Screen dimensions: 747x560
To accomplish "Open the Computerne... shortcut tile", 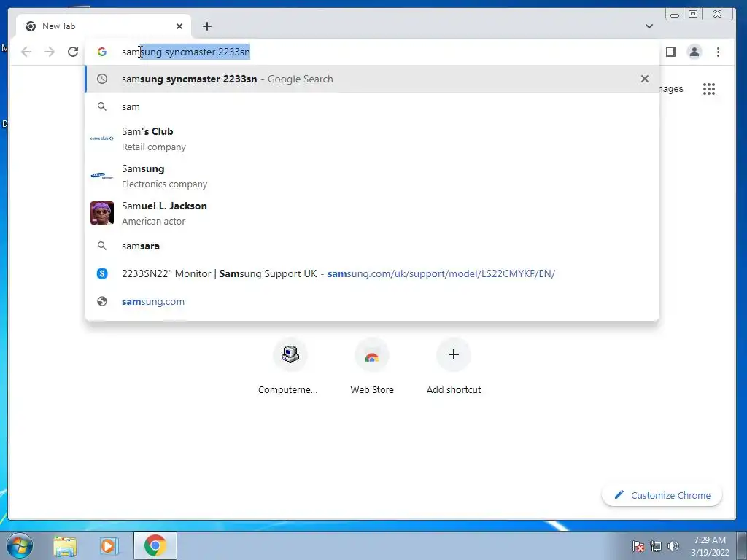I will tap(290, 366).
